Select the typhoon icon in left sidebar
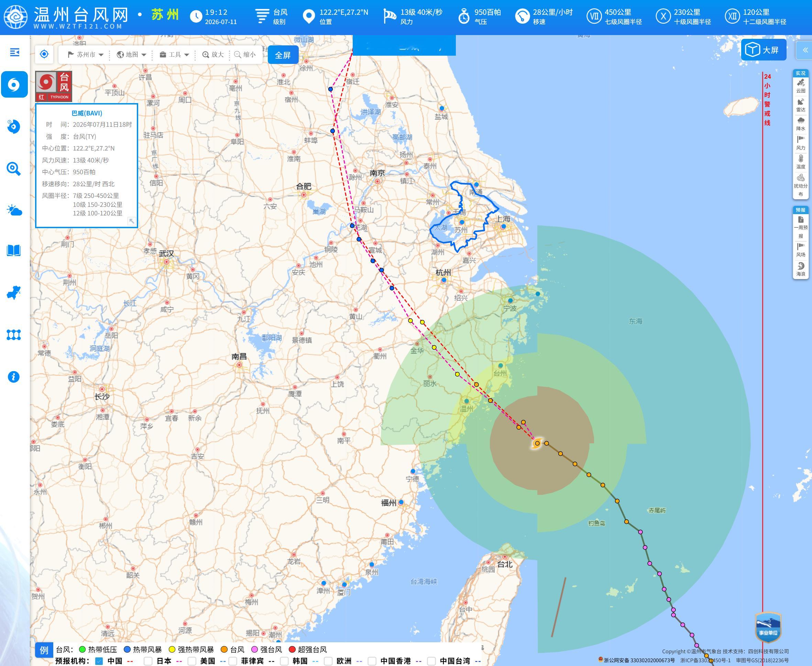Image resolution: width=812 pixels, height=666 pixels. click(x=14, y=85)
